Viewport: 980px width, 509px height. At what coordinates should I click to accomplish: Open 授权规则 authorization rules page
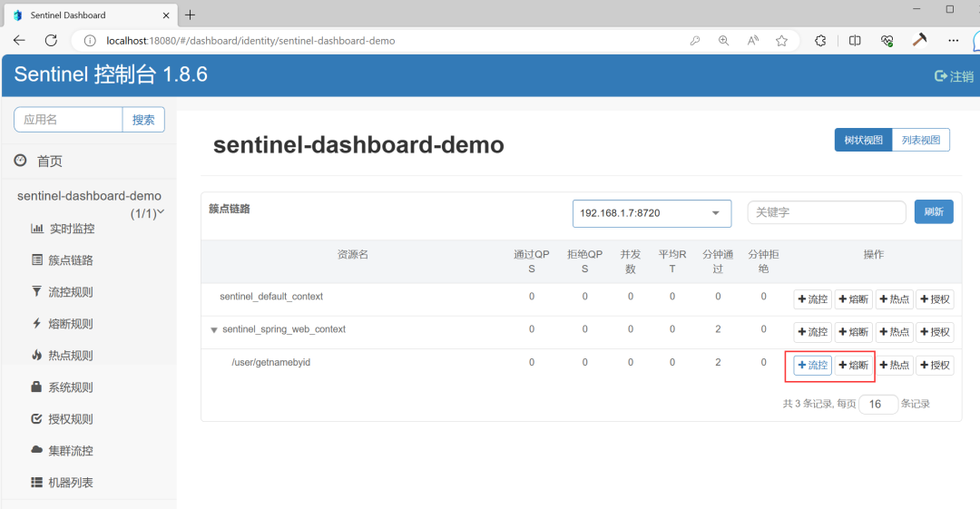point(63,419)
